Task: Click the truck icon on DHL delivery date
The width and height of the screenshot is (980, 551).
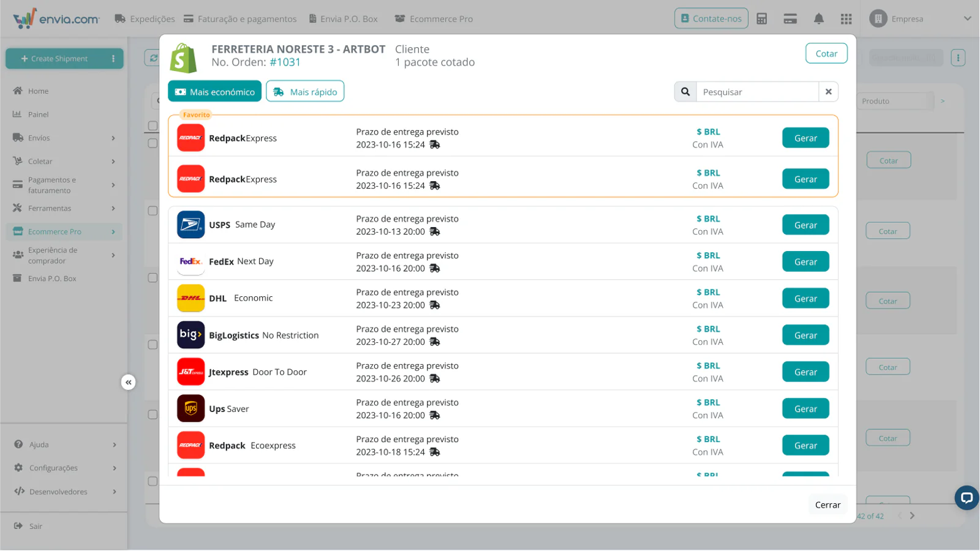Action: point(434,305)
